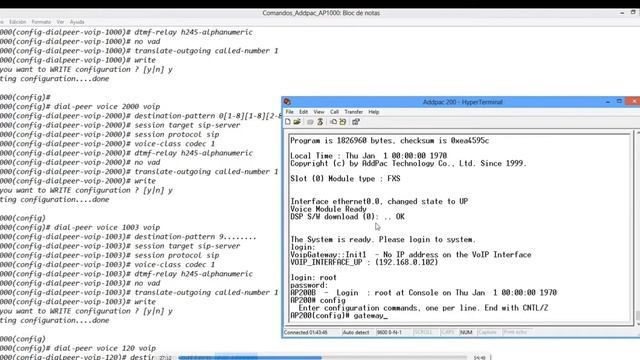Click the 'AP200# config' terminal line

[318, 300]
